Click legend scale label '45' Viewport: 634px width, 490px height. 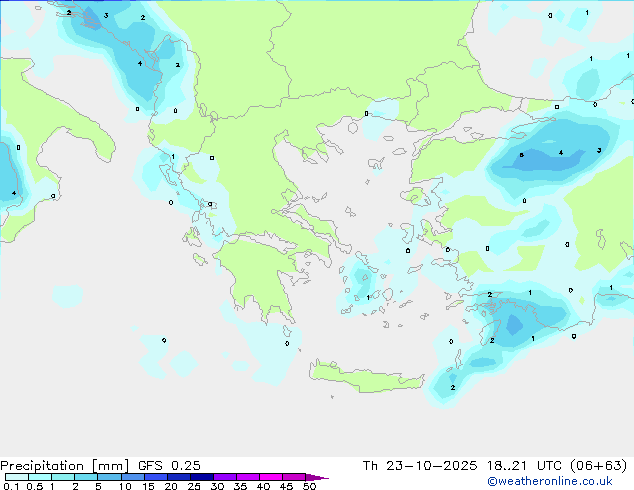(286, 486)
